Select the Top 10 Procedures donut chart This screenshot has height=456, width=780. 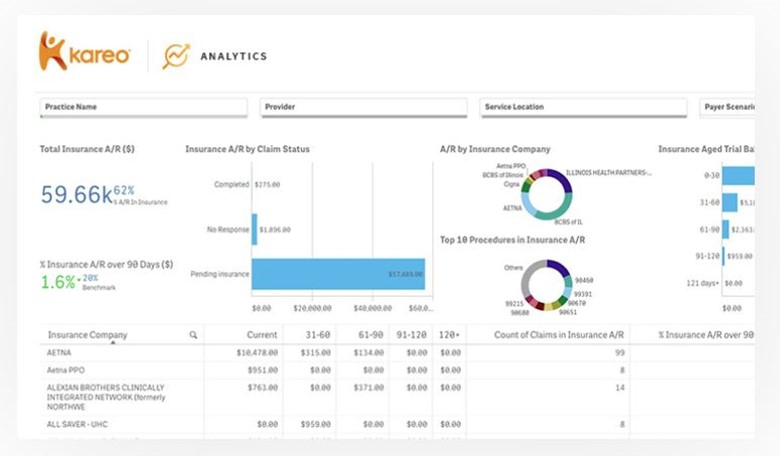[546, 285]
